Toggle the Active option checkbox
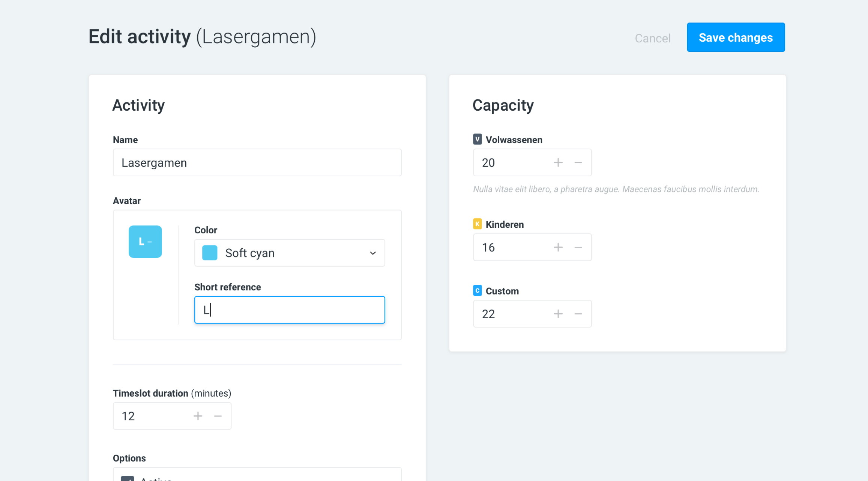This screenshot has height=481, width=868. click(128, 478)
